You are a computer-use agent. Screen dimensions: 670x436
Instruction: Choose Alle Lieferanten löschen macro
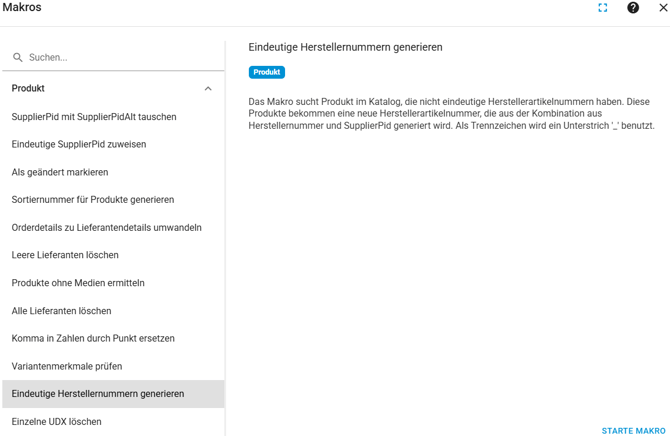click(61, 311)
